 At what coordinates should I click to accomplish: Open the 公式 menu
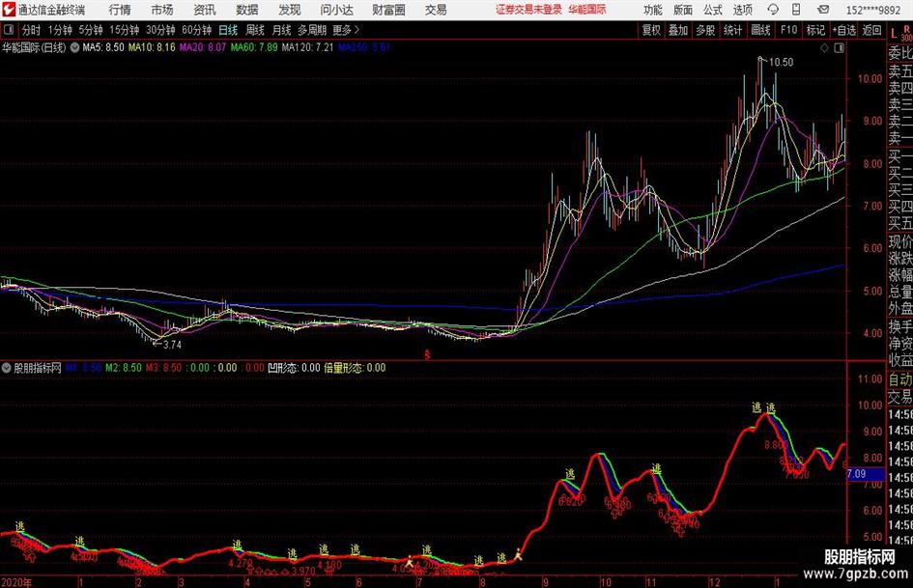click(x=712, y=10)
